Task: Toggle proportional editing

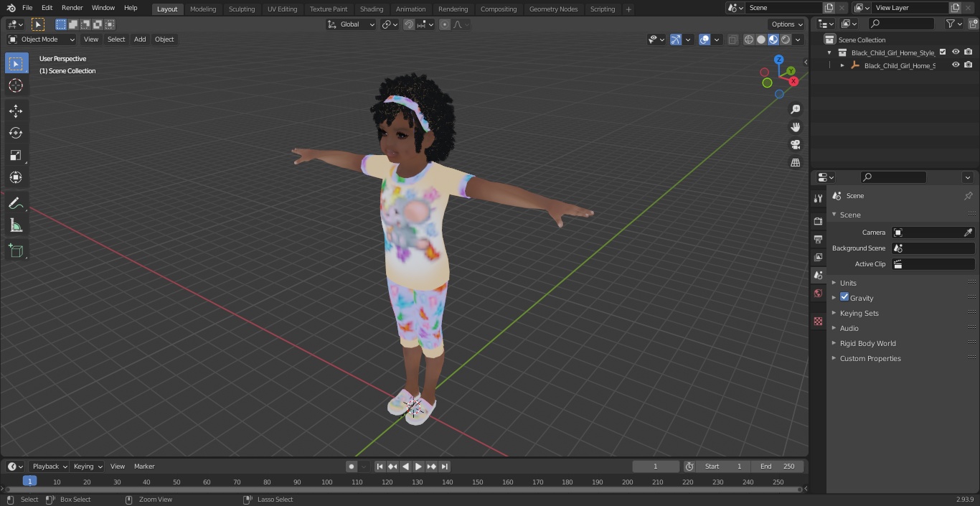Action: [x=445, y=24]
